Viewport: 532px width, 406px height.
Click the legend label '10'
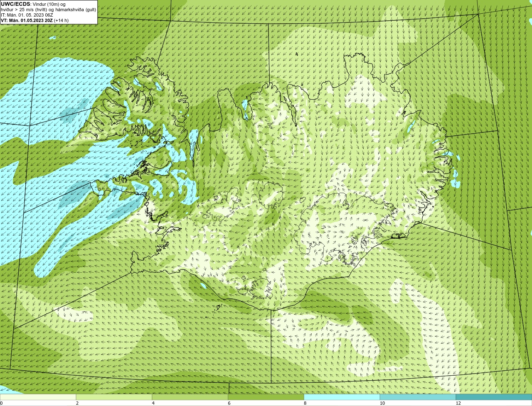click(x=382, y=403)
